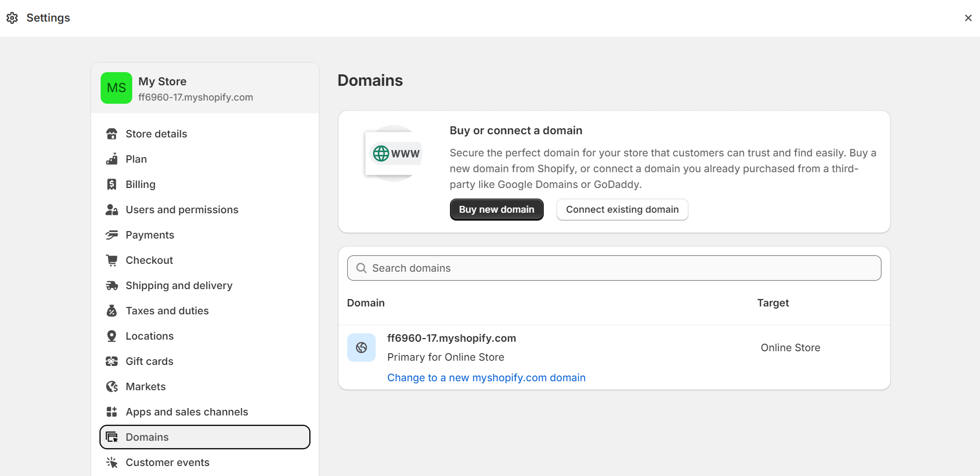980x476 pixels.
Task: Open Shipping and delivery
Action: click(205, 285)
